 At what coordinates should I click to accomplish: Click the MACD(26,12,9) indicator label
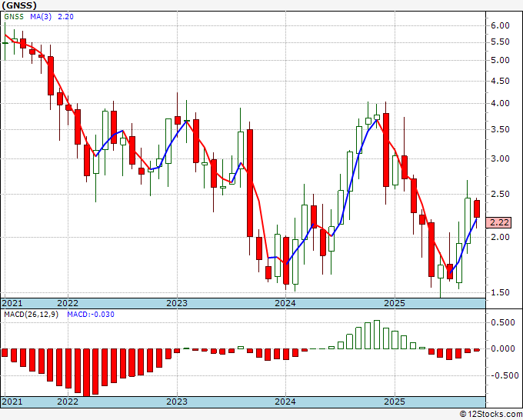click(x=31, y=315)
